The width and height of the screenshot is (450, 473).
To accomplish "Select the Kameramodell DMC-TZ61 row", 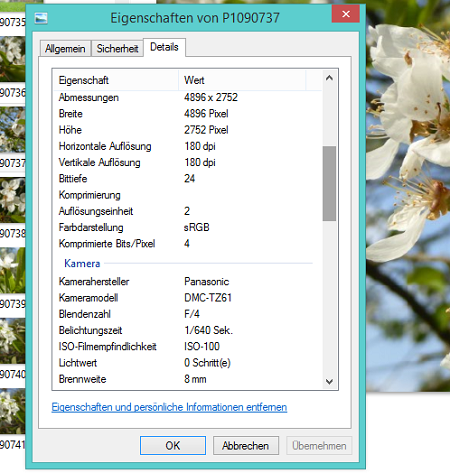I will tap(188, 298).
